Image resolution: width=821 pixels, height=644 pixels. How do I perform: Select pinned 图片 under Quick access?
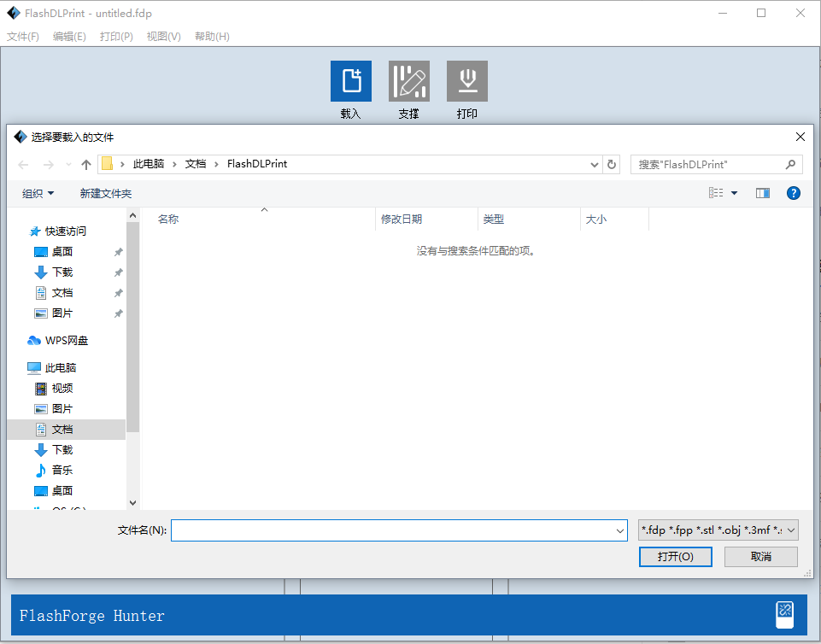62,313
